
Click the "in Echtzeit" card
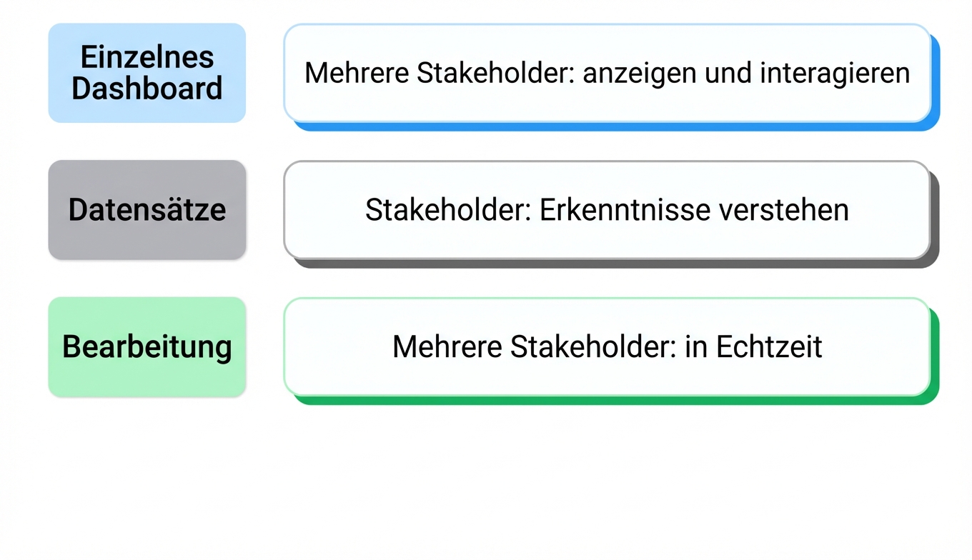[x=607, y=346]
